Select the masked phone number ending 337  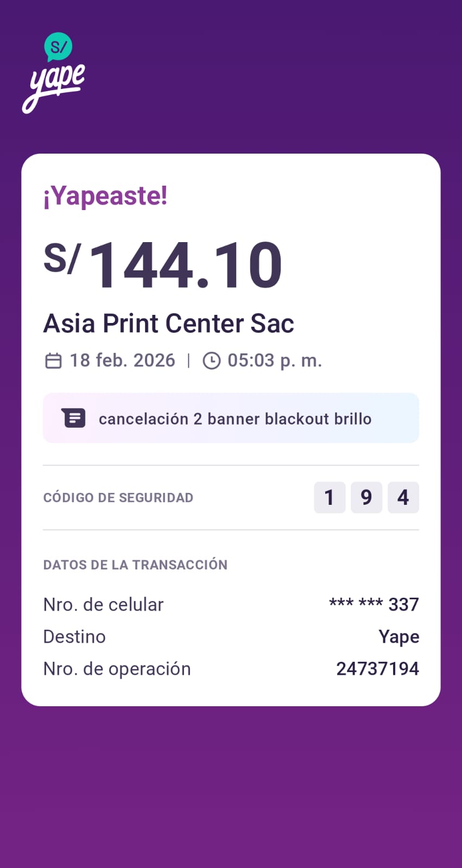(374, 604)
